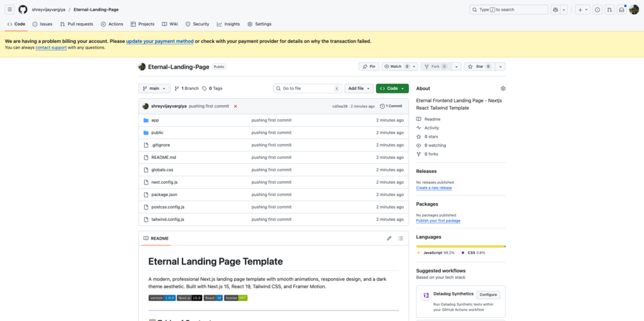
Task: Select the yellow JavaScript languages bar
Action: click(x=460, y=246)
